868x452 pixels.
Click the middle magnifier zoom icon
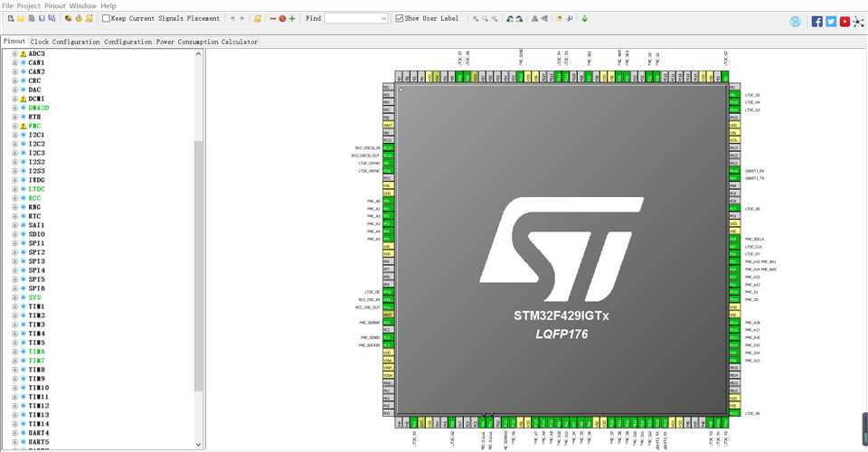coord(485,18)
